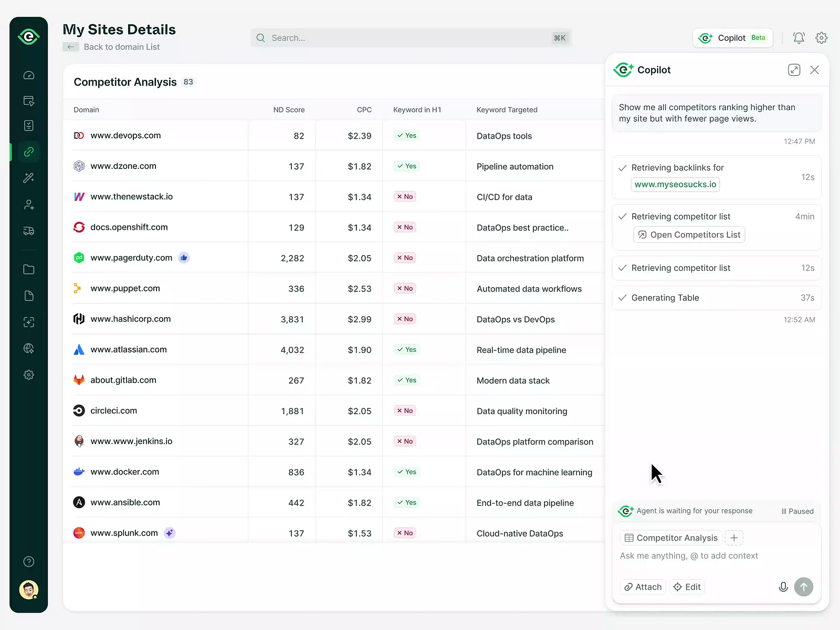Screen dimensions: 840x630
Task: Click the Data orchestration platform keyword
Action: (530, 258)
